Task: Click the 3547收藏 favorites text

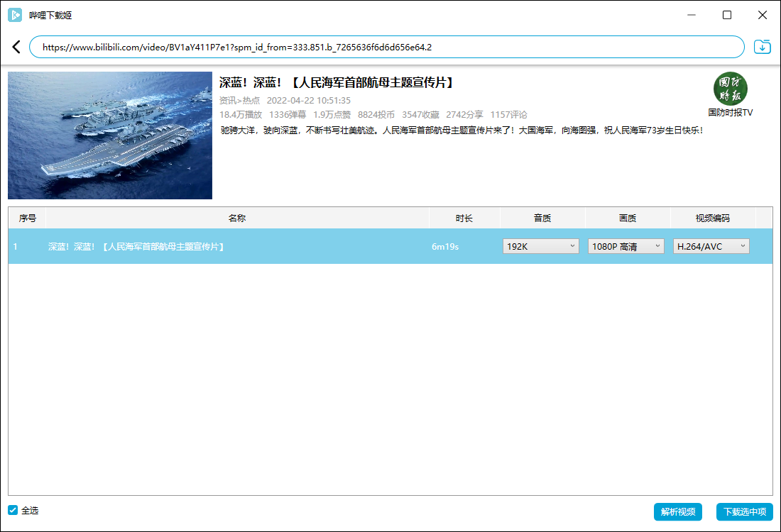Action: tap(420, 114)
